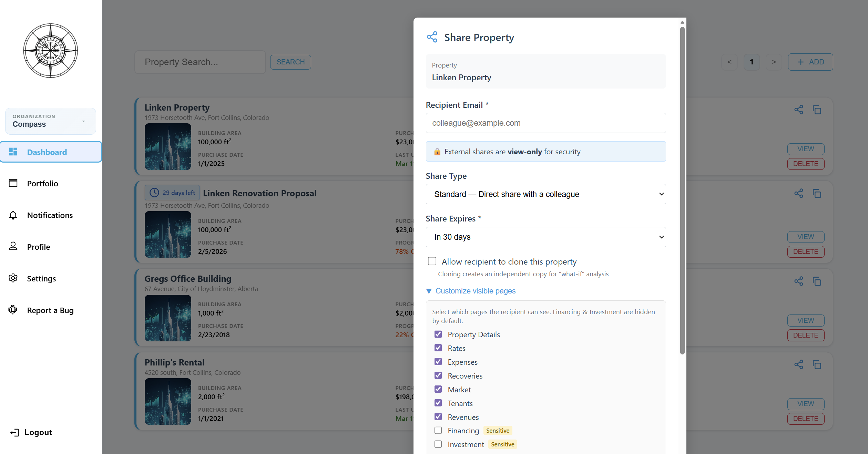Click the Report a Bug icon
Screen dimensions: 868x454
[x=13, y=310]
